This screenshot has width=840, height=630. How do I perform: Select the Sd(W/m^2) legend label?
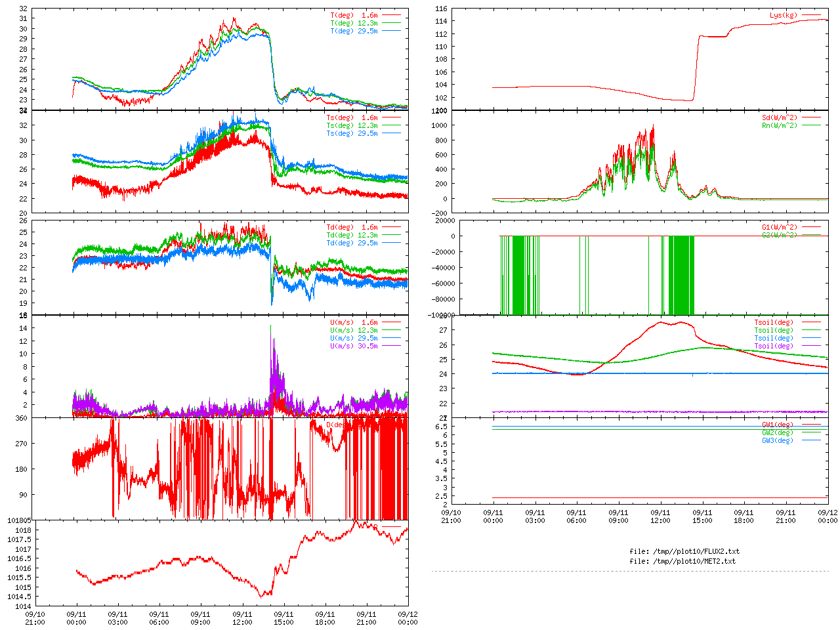click(780, 118)
